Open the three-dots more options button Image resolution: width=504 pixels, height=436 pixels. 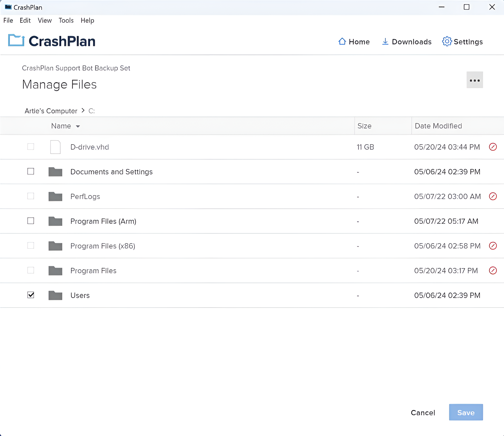tap(475, 80)
